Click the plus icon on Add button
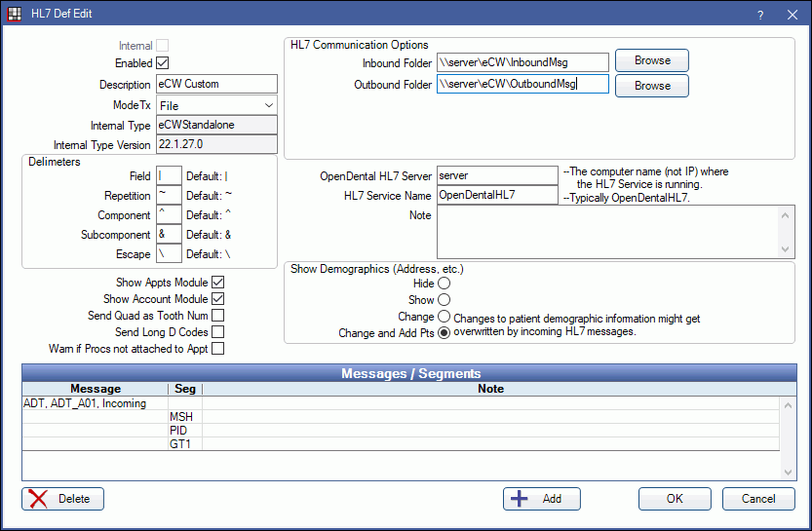Screen dimensions: 812x531 tap(521, 499)
